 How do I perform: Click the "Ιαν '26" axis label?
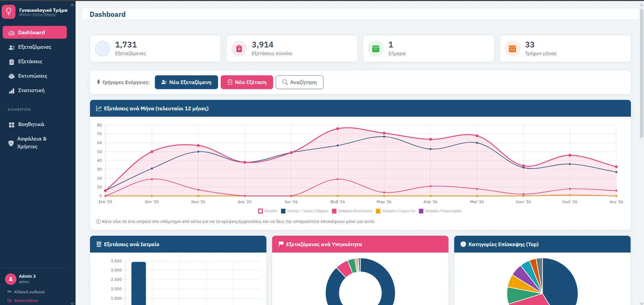pos(291,202)
